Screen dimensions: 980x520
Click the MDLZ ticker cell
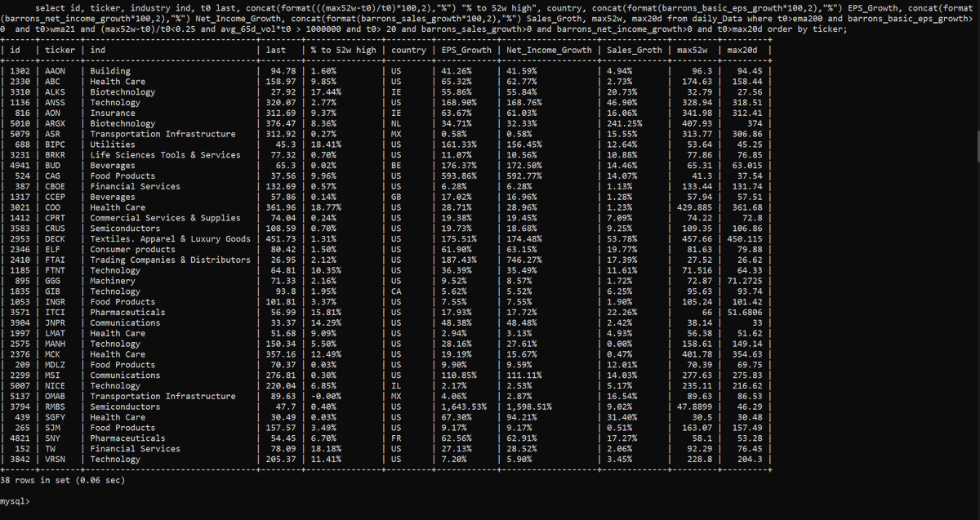pos(56,365)
